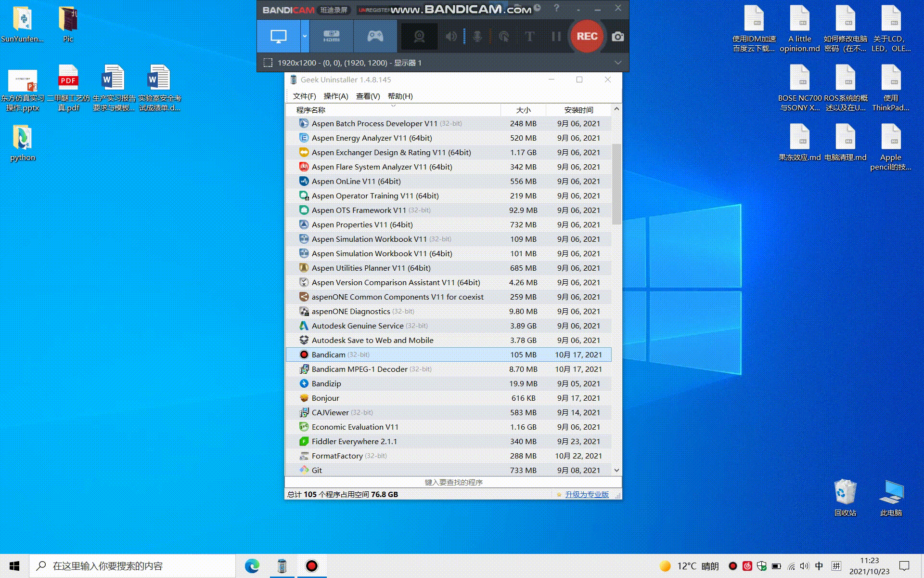This screenshot has height=578, width=924.
Task: Open Bandicam help question mark
Action: 556,8
